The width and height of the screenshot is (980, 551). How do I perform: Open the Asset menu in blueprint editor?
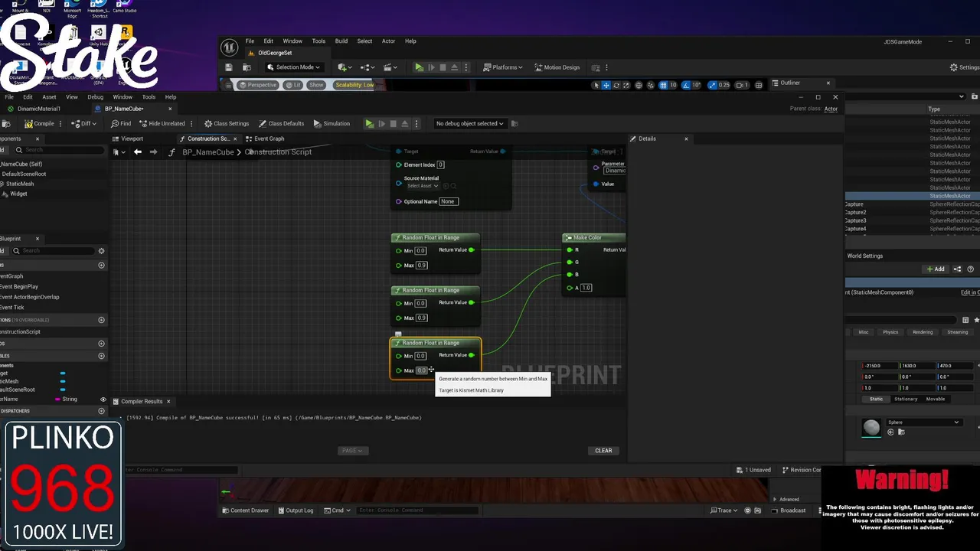pyautogui.click(x=49, y=97)
